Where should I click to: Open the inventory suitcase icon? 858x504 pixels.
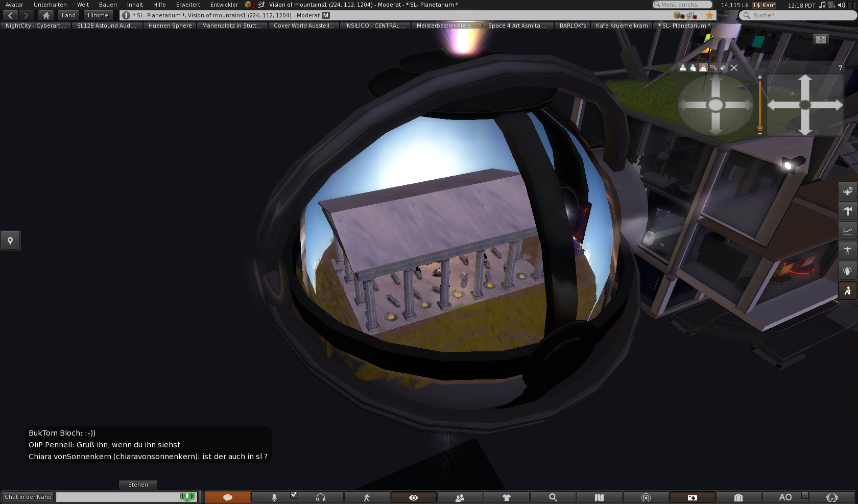[x=738, y=497]
